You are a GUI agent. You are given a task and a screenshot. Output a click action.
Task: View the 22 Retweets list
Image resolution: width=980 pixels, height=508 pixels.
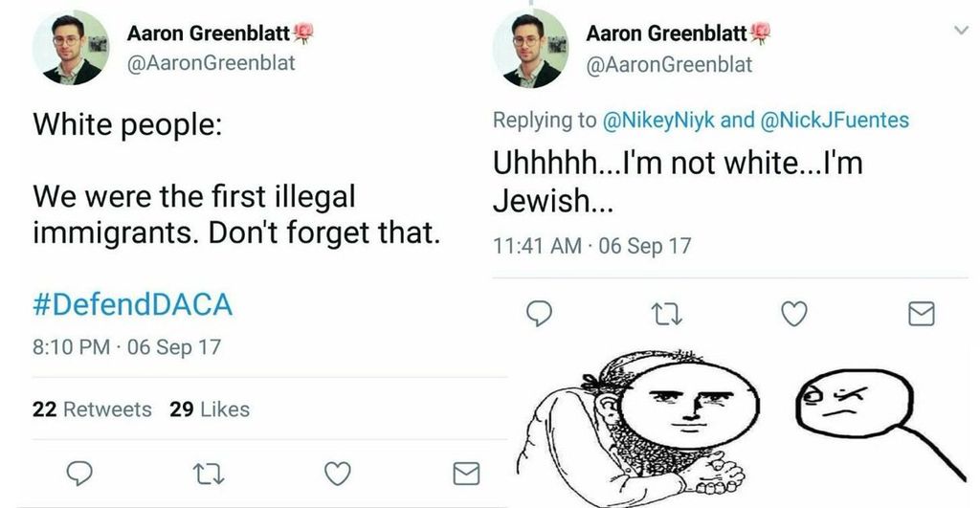[92, 409]
